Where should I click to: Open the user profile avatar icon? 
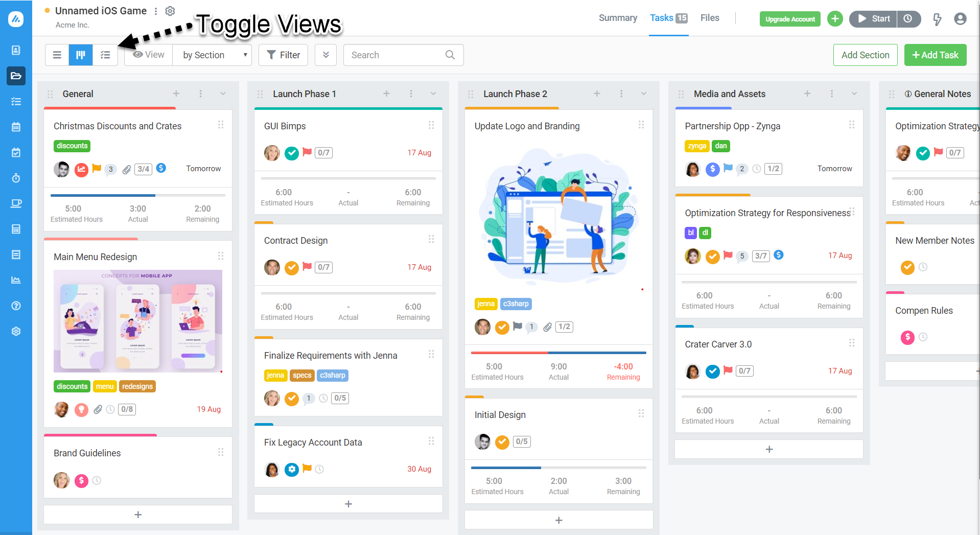click(x=960, y=19)
